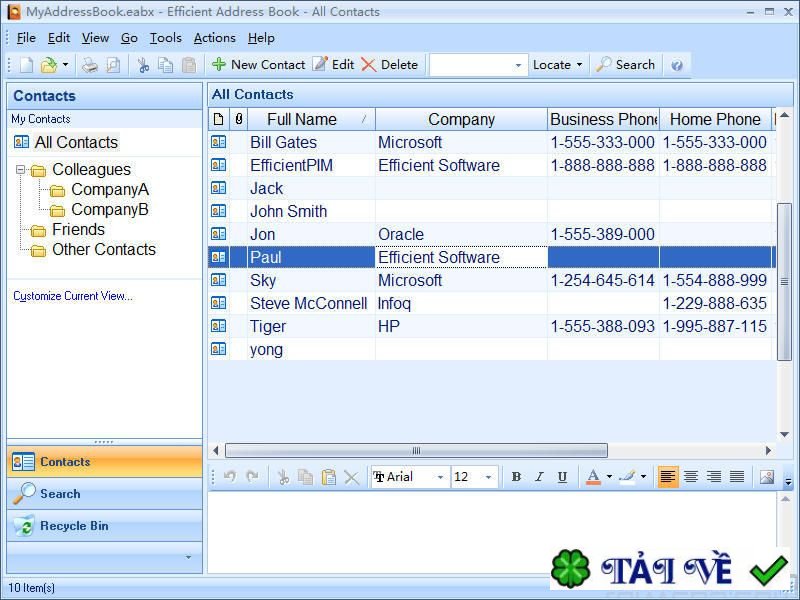Toggle bold formatting in notes editor

516,477
